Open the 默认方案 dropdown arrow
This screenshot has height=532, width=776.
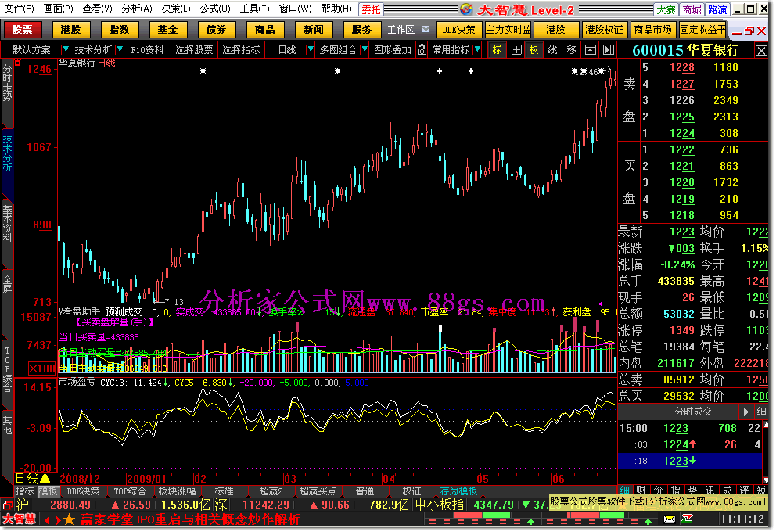coord(66,49)
